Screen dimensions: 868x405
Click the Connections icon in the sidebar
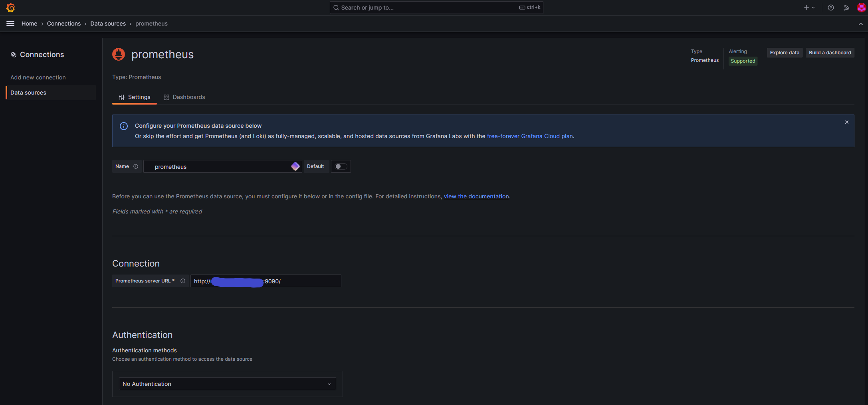[x=14, y=54]
